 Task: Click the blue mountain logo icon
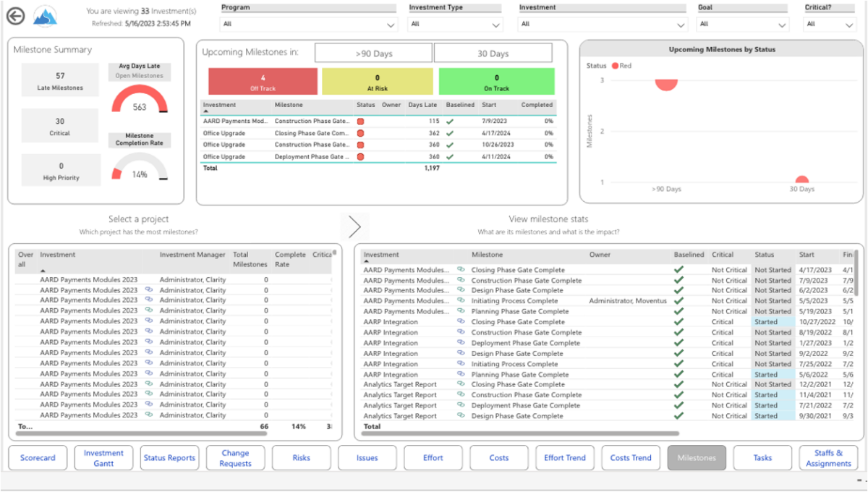[45, 16]
